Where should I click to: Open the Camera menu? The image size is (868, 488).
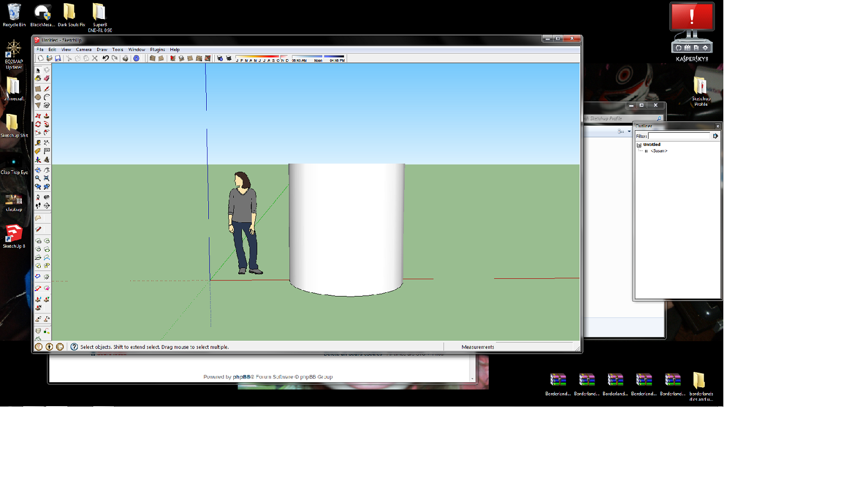[x=84, y=49]
